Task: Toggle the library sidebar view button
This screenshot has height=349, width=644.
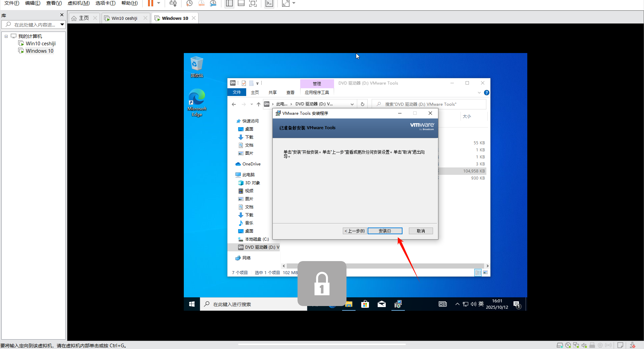Action: (229, 3)
